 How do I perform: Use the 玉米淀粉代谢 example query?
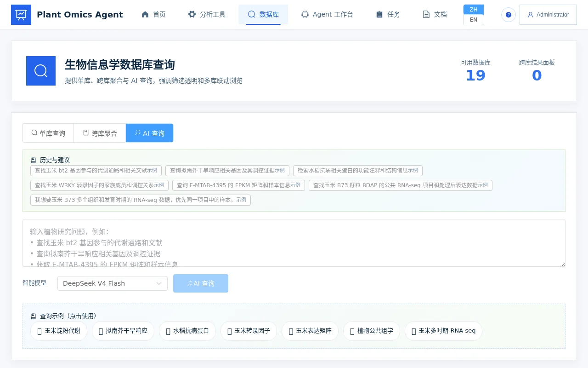(59, 331)
